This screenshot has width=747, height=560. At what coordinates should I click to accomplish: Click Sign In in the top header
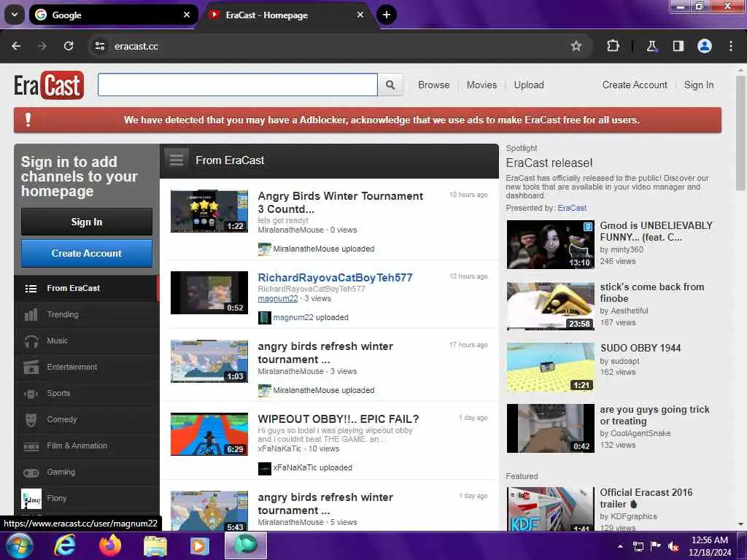[x=698, y=85]
